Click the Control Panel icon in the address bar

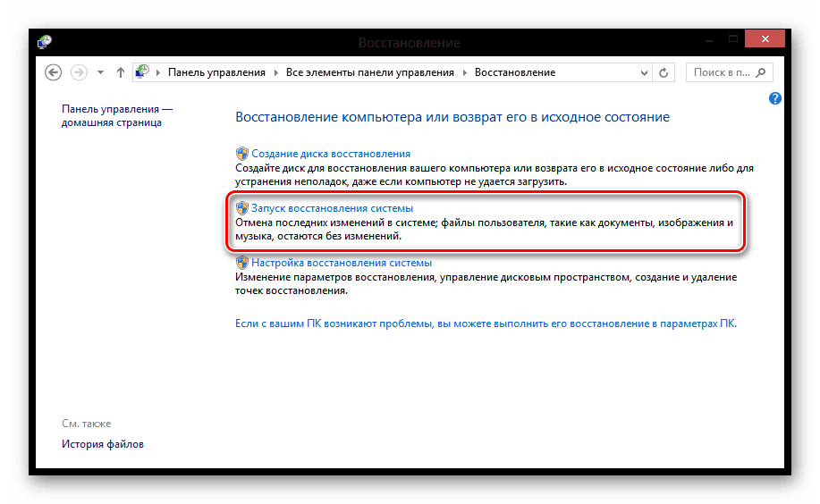[x=142, y=72]
